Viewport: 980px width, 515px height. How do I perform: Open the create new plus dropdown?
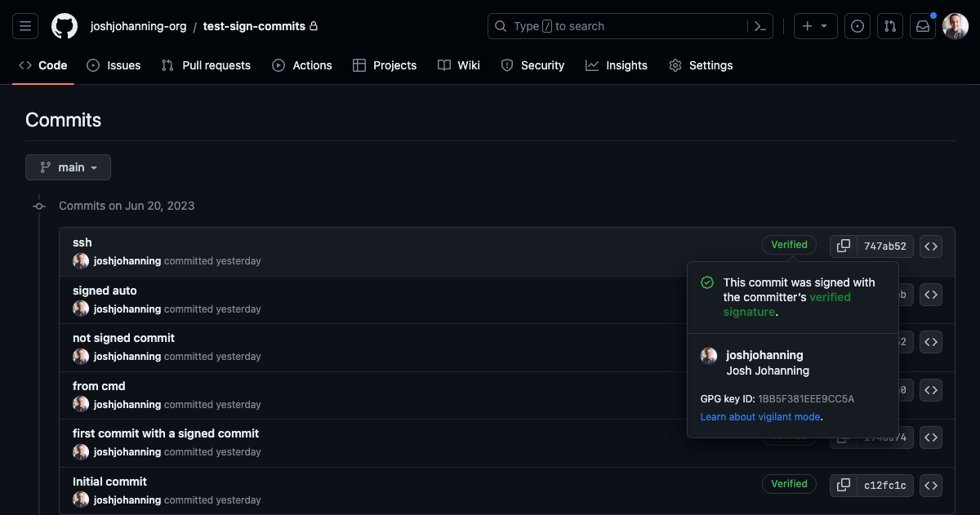(814, 26)
